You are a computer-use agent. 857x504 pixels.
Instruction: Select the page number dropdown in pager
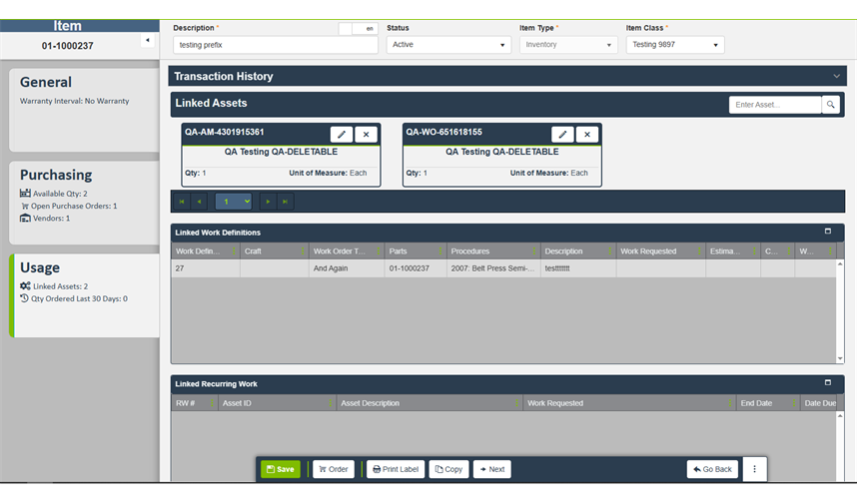tap(234, 202)
